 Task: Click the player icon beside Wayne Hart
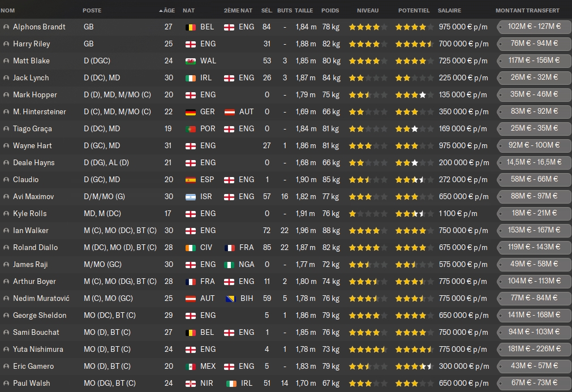click(x=6, y=145)
